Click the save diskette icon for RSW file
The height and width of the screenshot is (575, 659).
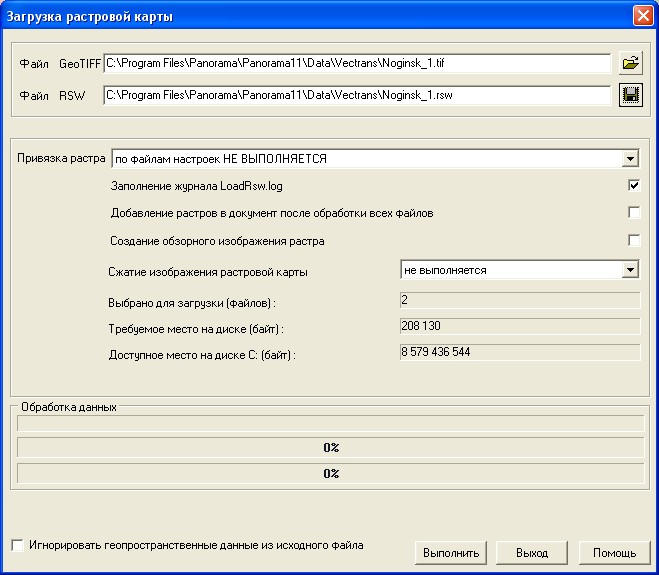pos(630,95)
